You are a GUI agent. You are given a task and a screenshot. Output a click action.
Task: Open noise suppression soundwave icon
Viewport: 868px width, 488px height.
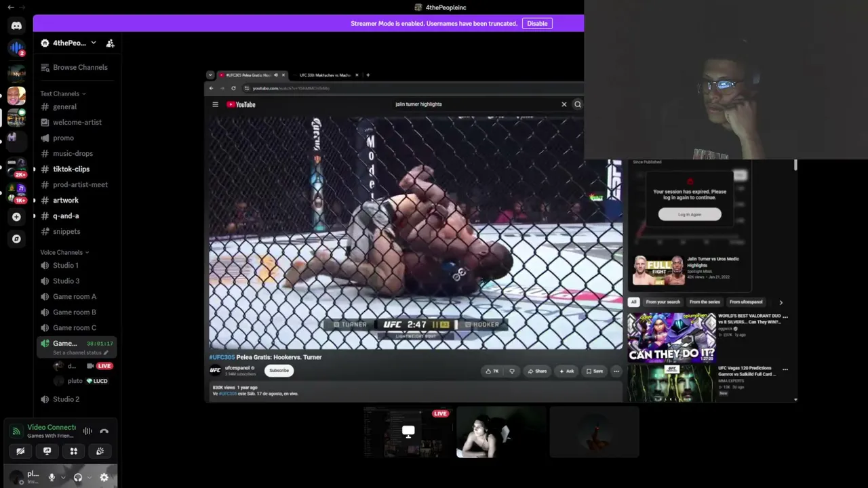tap(87, 431)
